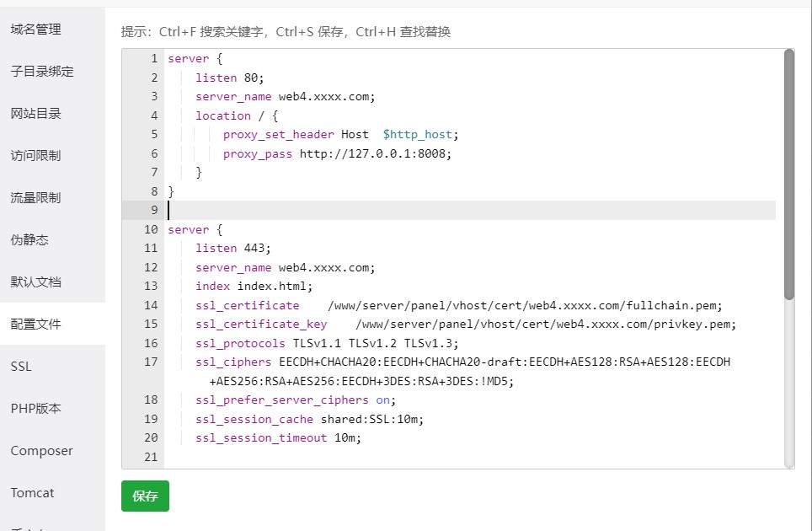Click the ssl_session_timeout line

point(278,437)
